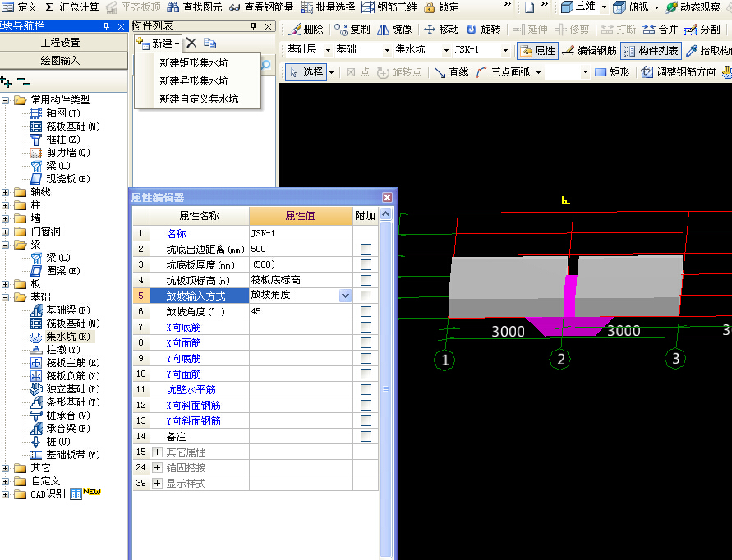The height and width of the screenshot is (560, 732).
Task: Check the 附加 box for 坑板顶标高
Action: coord(366,281)
